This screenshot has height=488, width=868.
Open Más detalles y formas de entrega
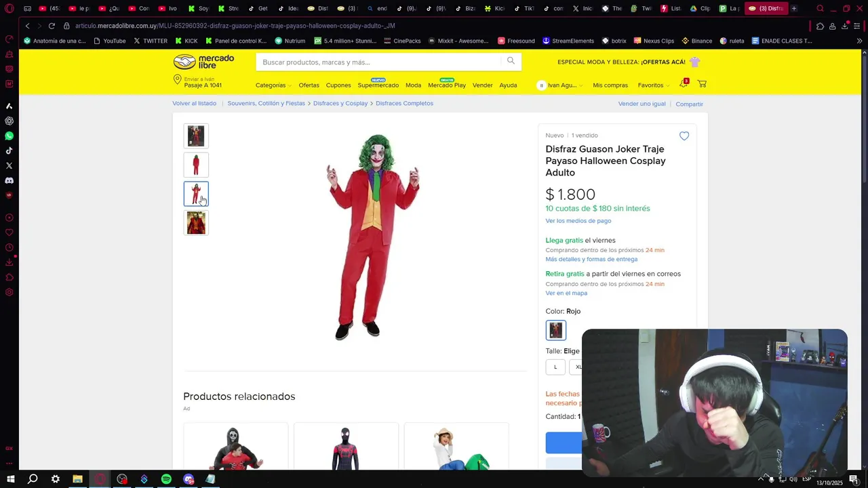click(591, 259)
